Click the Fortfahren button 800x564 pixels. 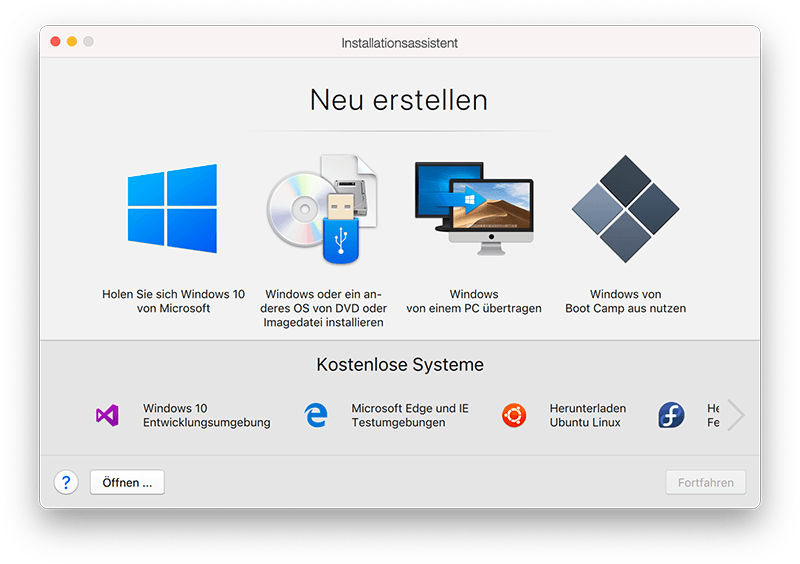click(706, 482)
